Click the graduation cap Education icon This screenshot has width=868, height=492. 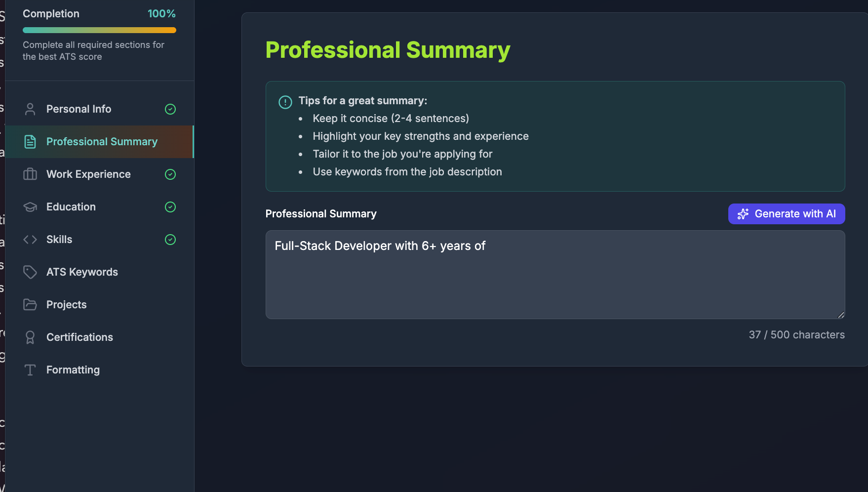click(30, 206)
